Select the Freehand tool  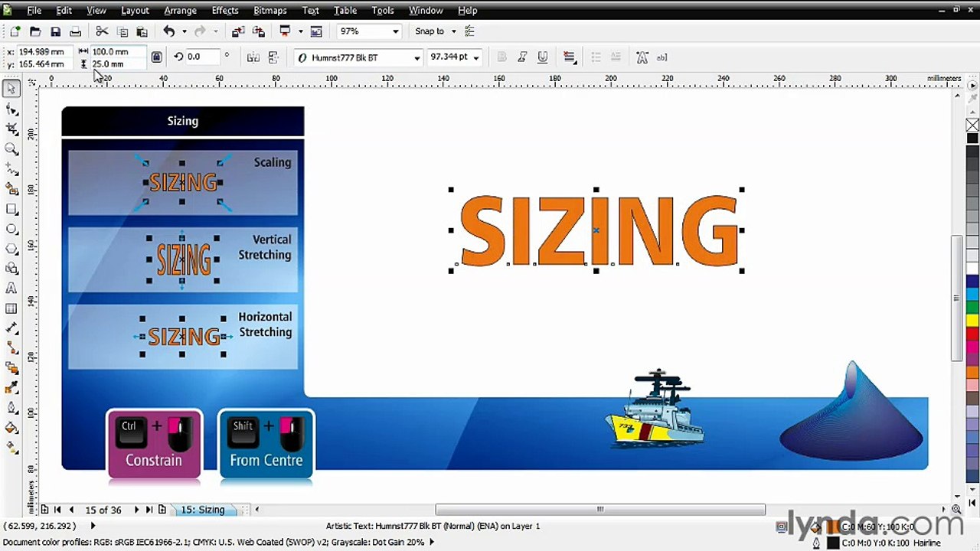11,169
